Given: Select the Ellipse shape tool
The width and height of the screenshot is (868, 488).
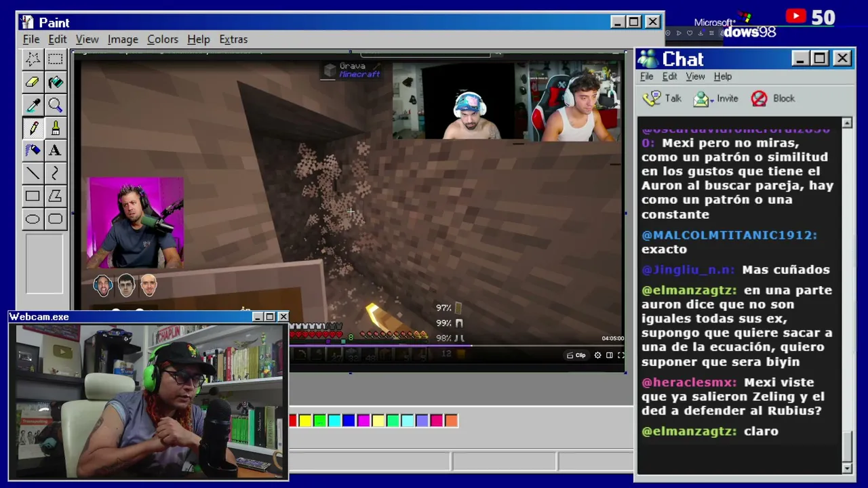Looking at the screenshot, I should click(x=33, y=219).
